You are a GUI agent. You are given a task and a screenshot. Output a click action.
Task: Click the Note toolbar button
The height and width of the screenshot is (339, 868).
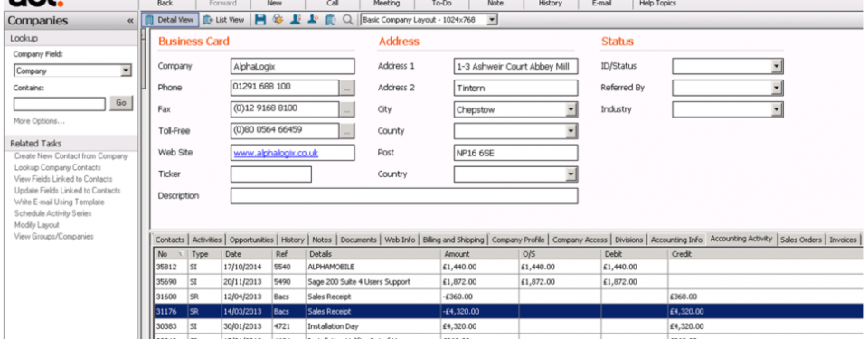point(496,4)
